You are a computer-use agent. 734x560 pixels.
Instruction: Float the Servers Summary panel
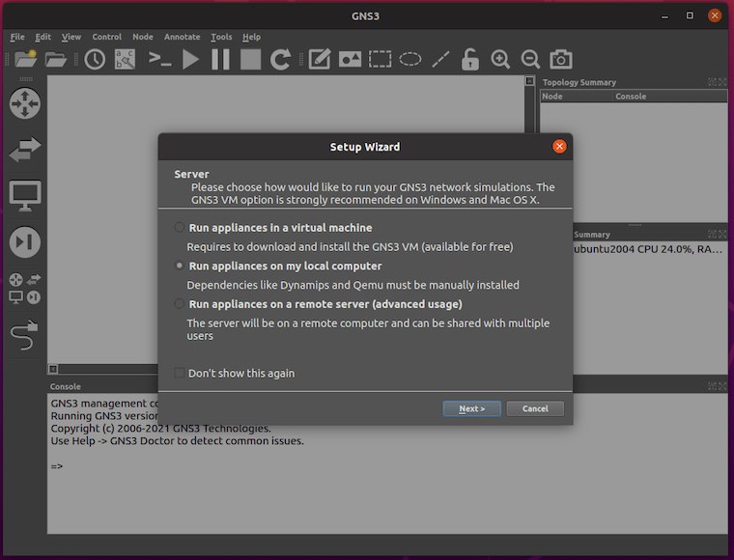pos(712,235)
